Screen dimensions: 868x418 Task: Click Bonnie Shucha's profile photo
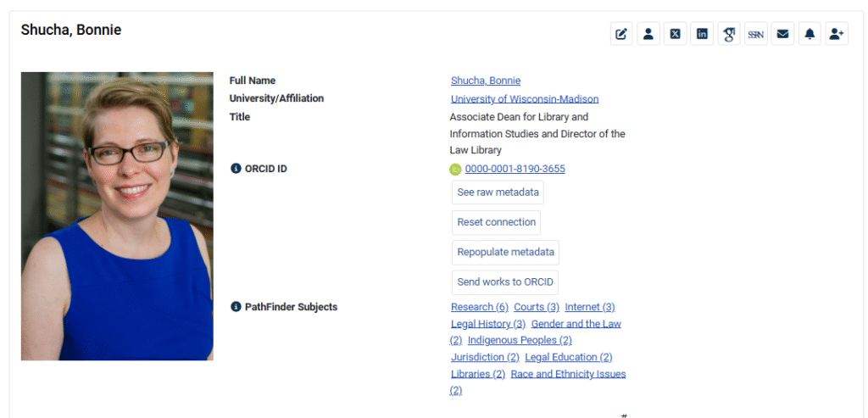(117, 216)
